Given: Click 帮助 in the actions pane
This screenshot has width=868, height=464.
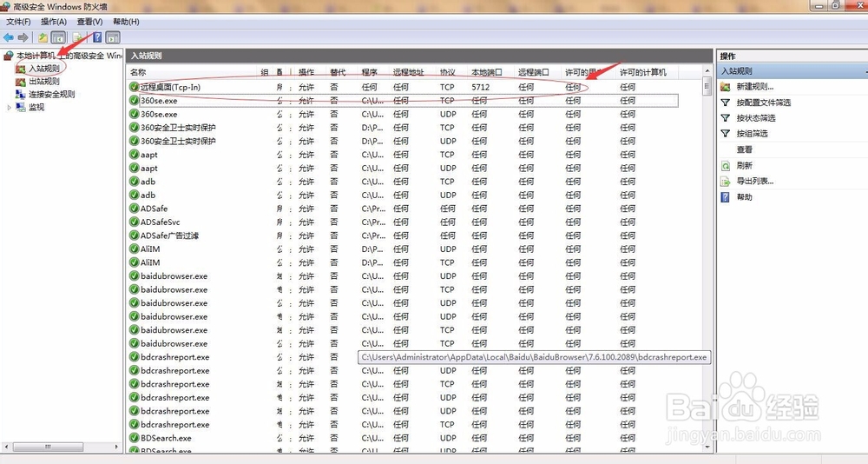Looking at the screenshot, I should [x=744, y=196].
